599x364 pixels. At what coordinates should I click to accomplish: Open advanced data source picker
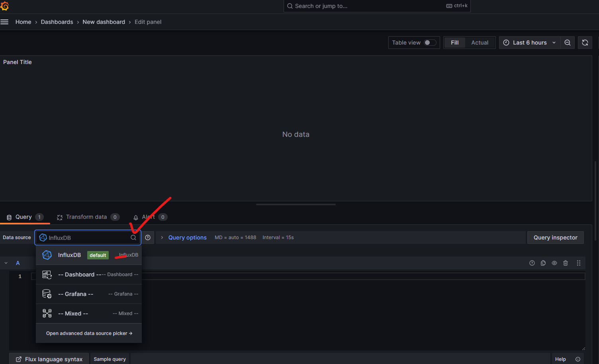click(89, 333)
